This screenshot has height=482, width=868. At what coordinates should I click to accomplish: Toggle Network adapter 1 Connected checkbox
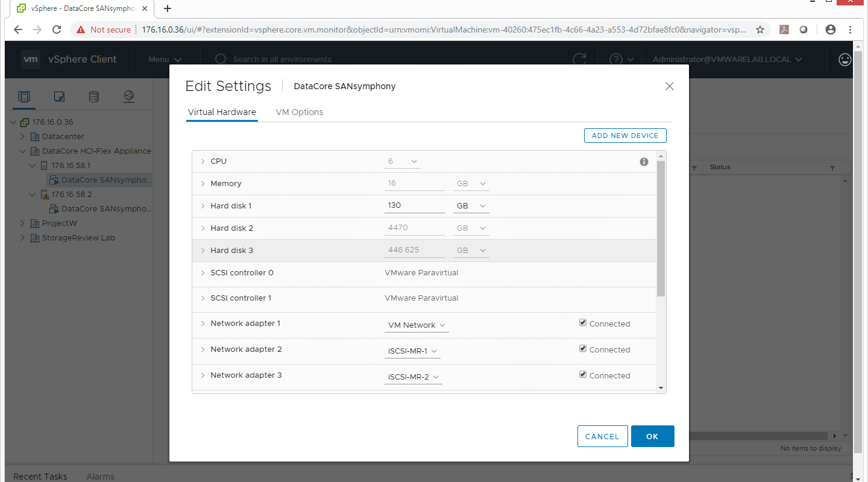tap(583, 323)
